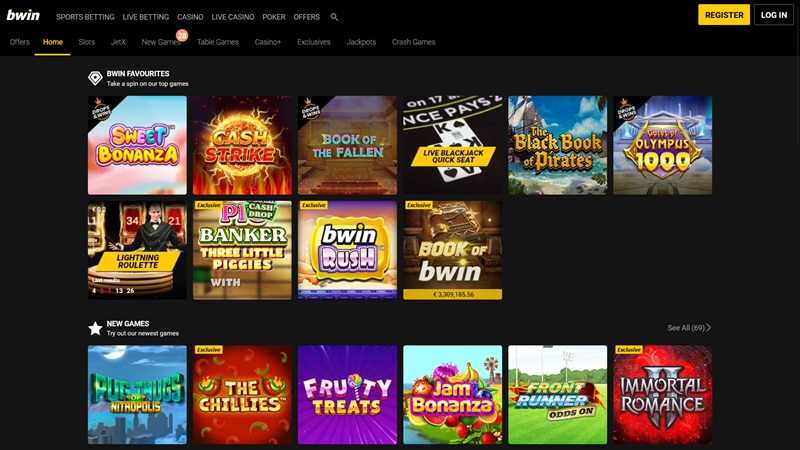Viewport: 800px width, 450px height.
Task: Open Offers in top navigation bar
Action: pyautogui.click(x=307, y=17)
